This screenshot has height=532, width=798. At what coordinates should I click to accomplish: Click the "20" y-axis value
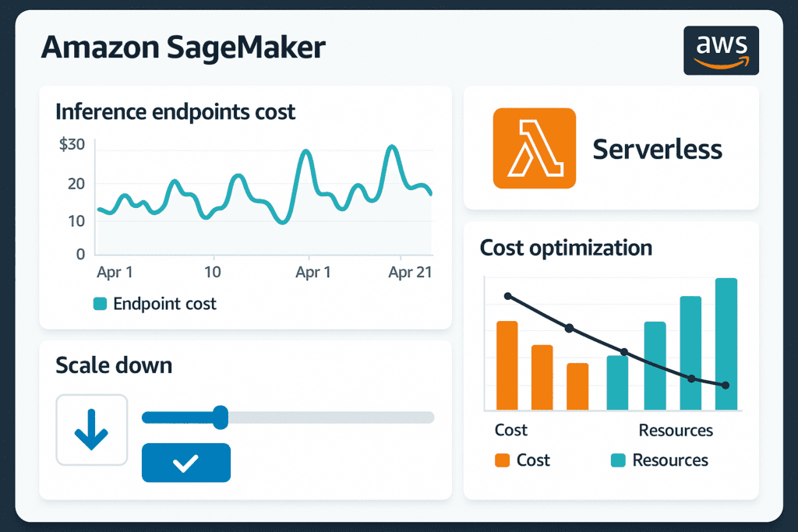[x=76, y=184]
